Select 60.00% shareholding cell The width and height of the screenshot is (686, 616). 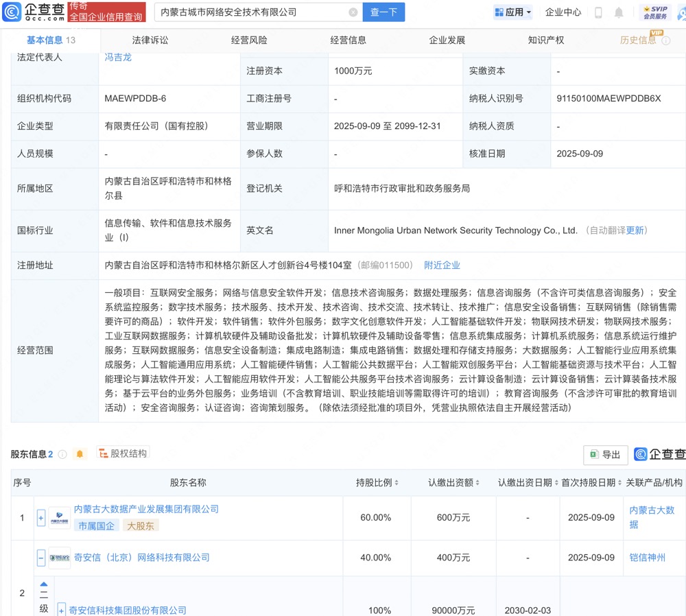pyautogui.click(x=376, y=517)
